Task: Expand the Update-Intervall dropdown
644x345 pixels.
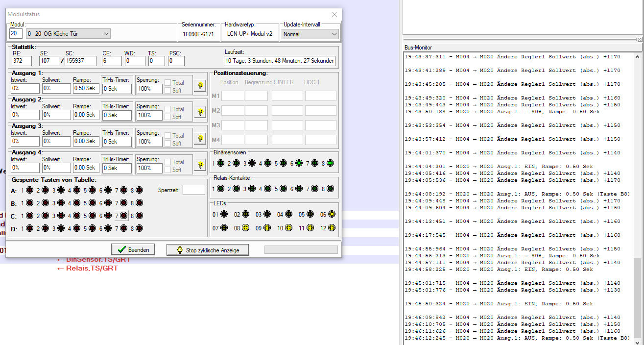Action: (x=334, y=34)
